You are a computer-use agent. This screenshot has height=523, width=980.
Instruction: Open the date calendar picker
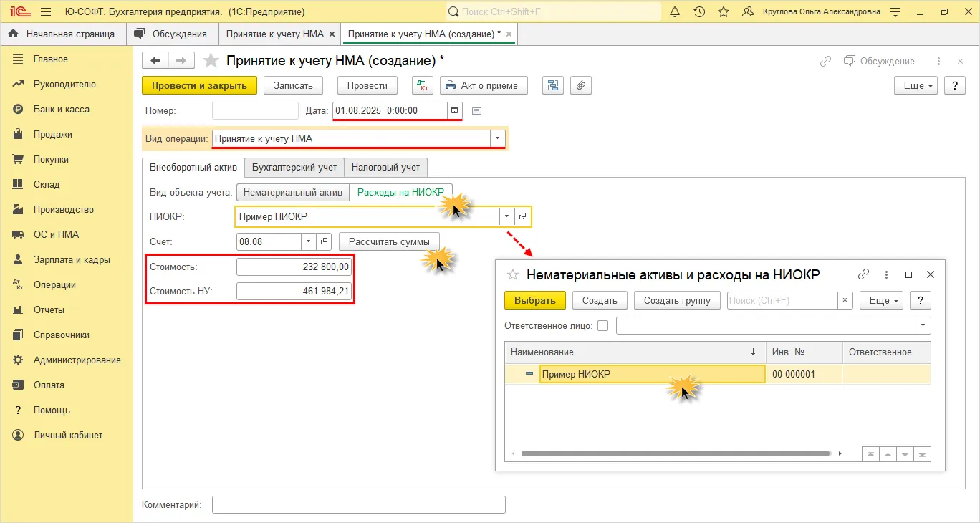point(454,110)
